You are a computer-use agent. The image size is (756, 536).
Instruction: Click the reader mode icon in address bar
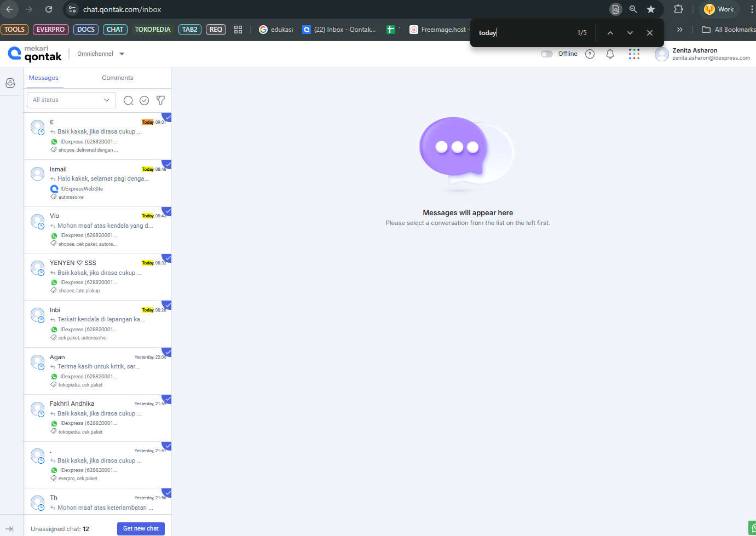pos(616,9)
